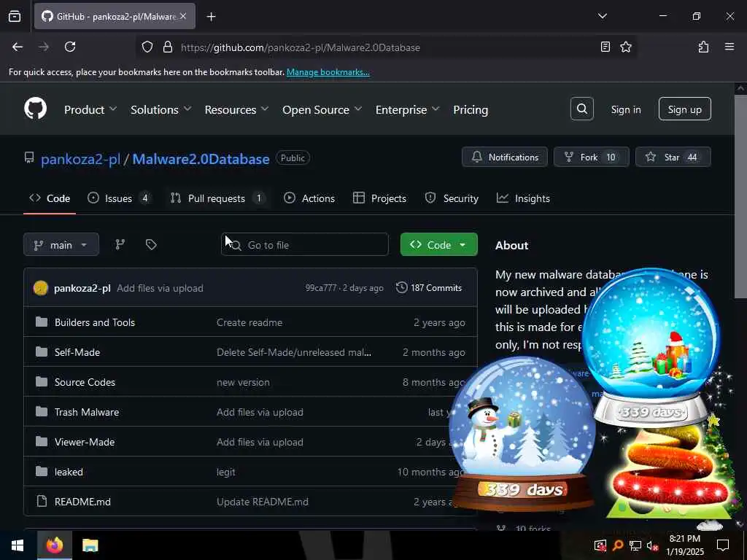Viewport: 747px width, 560px height.
Task: Open the Source Codes folder
Action: click(85, 382)
